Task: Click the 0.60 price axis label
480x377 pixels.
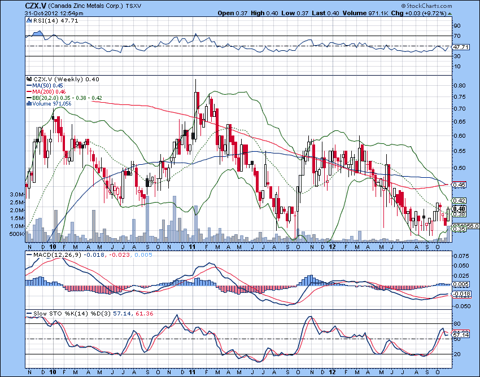Action: click(x=460, y=136)
